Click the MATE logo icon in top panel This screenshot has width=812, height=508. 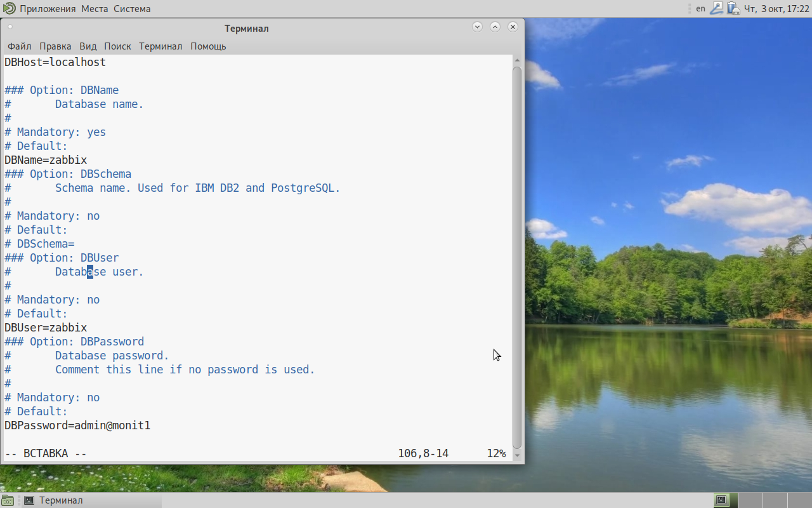coord(9,8)
